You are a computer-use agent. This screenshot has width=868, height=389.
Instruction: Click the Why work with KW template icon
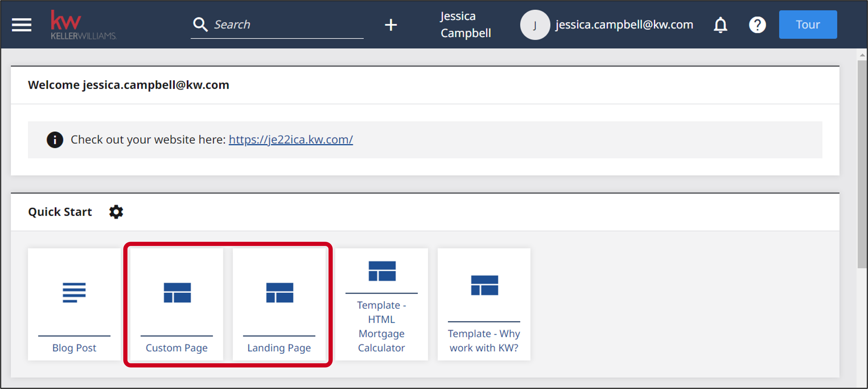coord(484,285)
